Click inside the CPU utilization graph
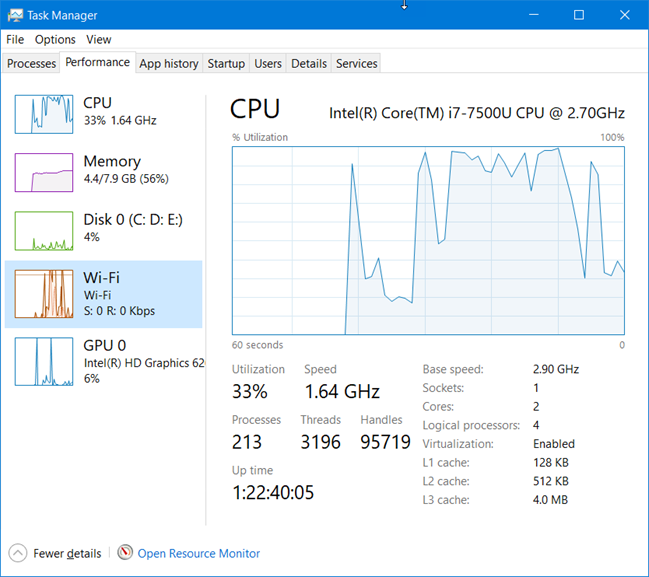The width and height of the screenshot is (649, 577). coord(428,240)
